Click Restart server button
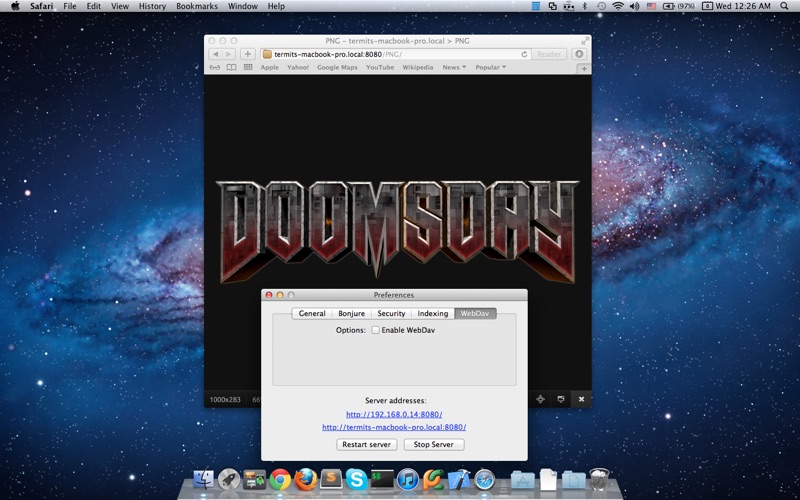This screenshot has height=500, width=800. [366, 444]
